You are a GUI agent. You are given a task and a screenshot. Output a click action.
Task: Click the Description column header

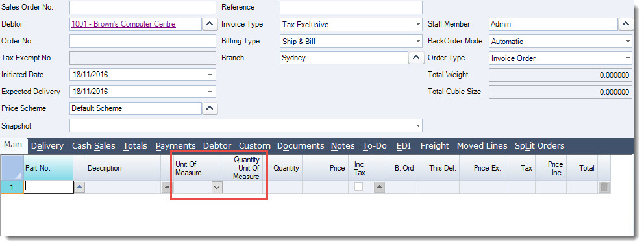(123, 168)
